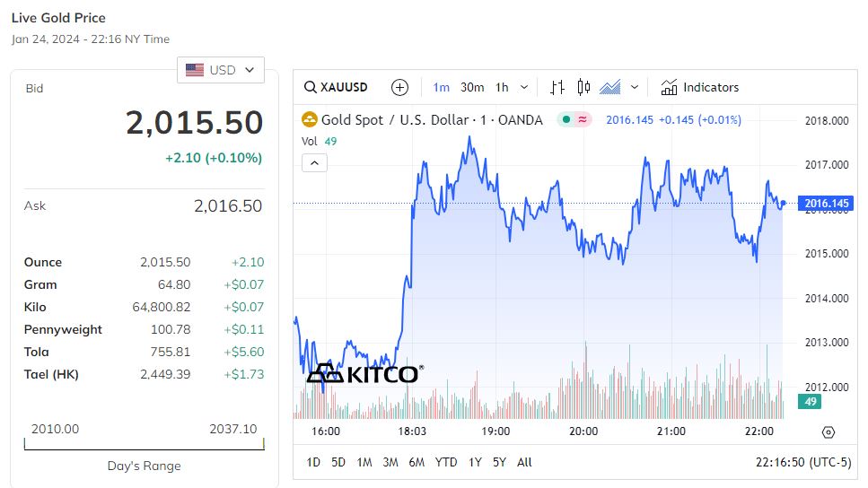The width and height of the screenshot is (868, 488).
Task: Click the XAUUSD symbol search magnifier
Action: click(x=311, y=87)
